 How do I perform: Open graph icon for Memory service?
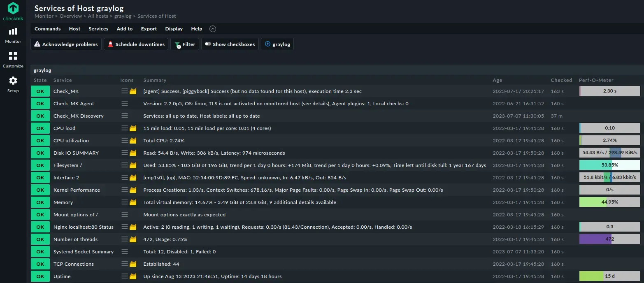133,202
